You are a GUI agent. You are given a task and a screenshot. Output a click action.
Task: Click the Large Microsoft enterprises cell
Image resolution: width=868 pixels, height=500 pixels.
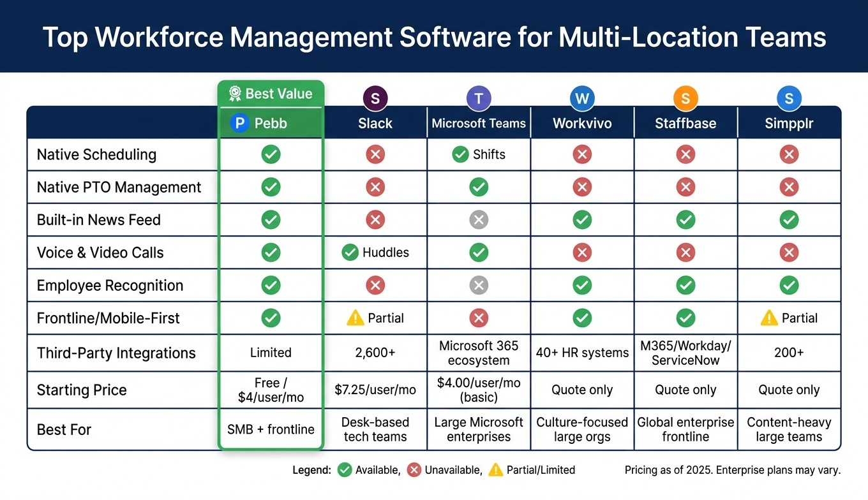[479, 429]
